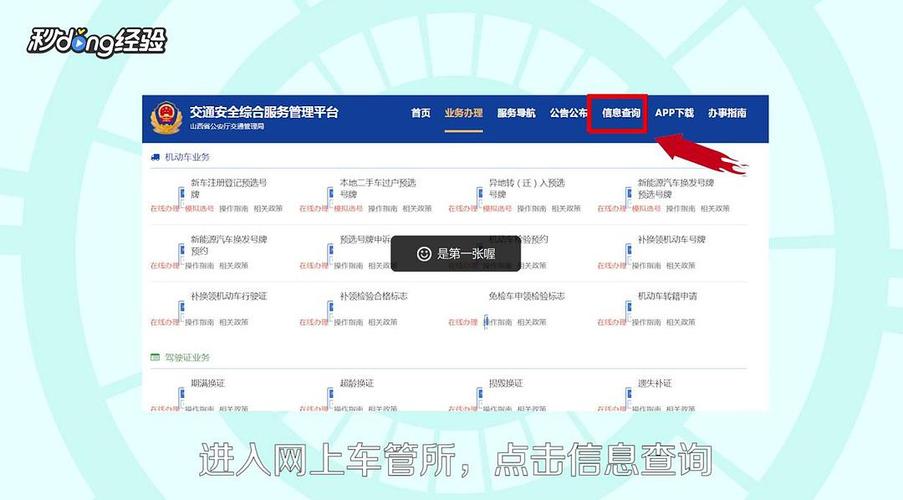
Task: Click the 遗失补证 service title
Action: coord(655,383)
